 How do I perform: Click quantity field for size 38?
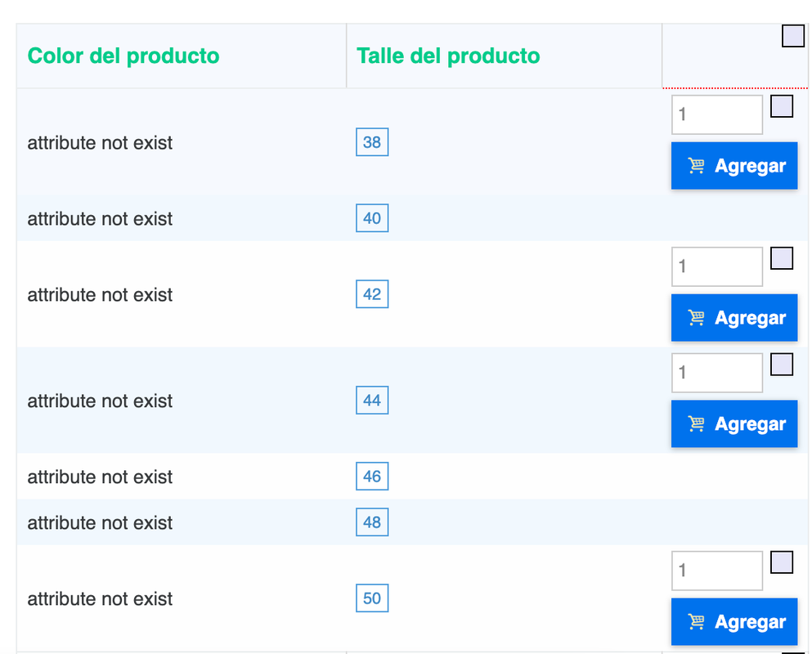(x=716, y=115)
